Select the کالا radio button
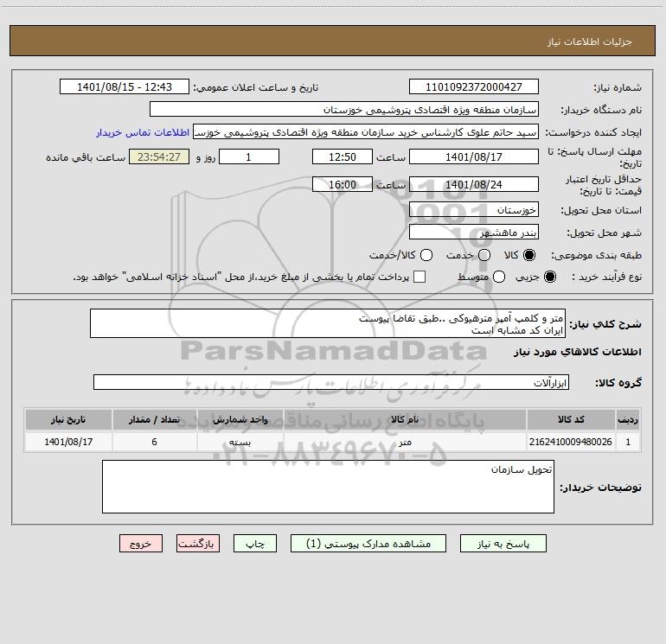This screenshot has height=644, width=666. pos(529,255)
